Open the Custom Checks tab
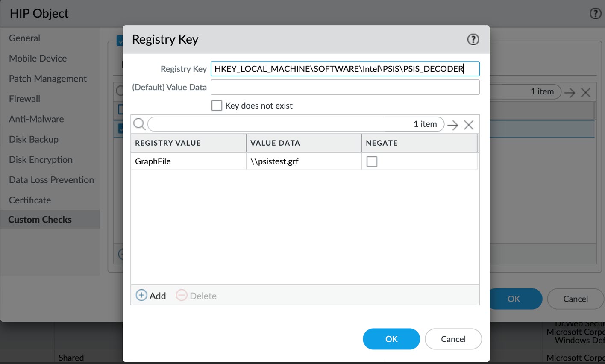 pos(40,220)
